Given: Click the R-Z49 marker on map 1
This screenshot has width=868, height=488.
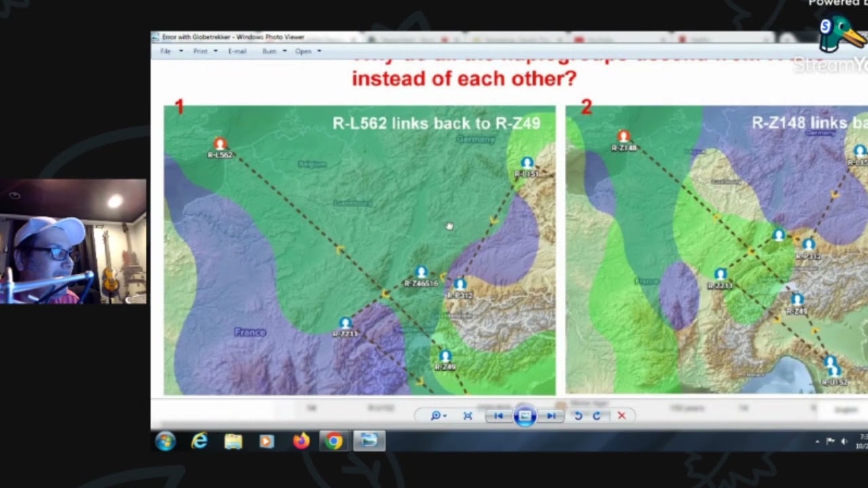Looking at the screenshot, I should [x=445, y=356].
